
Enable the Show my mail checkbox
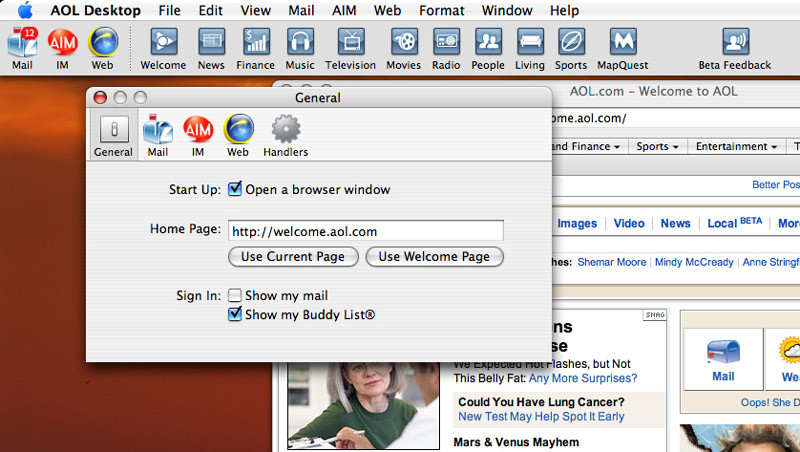pyautogui.click(x=235, y=296)
